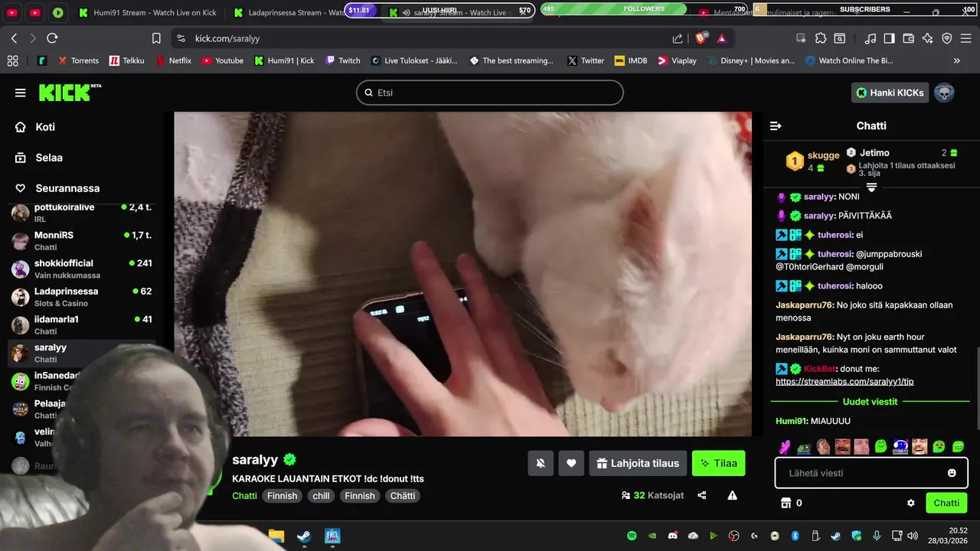Open the MonniRS channel in the followed list
Screen dimensions: 980x551
coord(82,240)
